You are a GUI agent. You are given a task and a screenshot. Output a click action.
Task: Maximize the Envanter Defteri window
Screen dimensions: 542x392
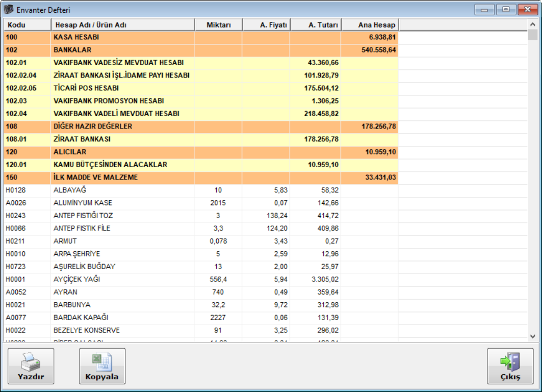[x=505, y=9]
